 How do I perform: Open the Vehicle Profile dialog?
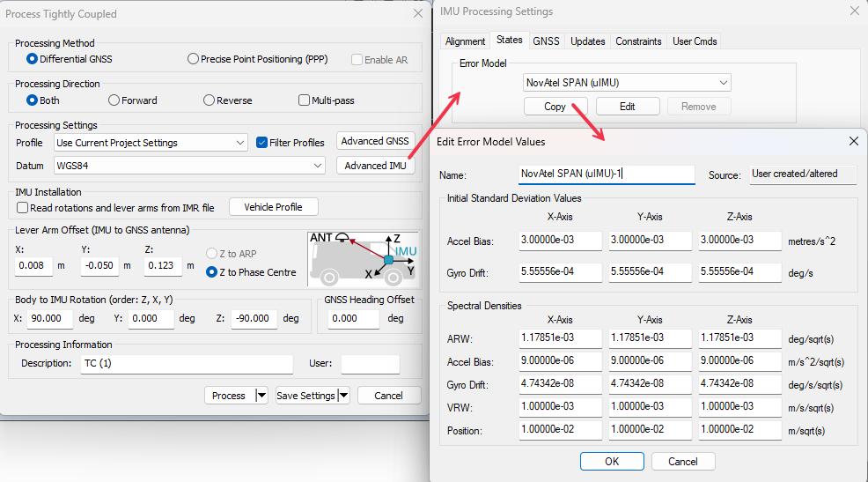(274, 207)
